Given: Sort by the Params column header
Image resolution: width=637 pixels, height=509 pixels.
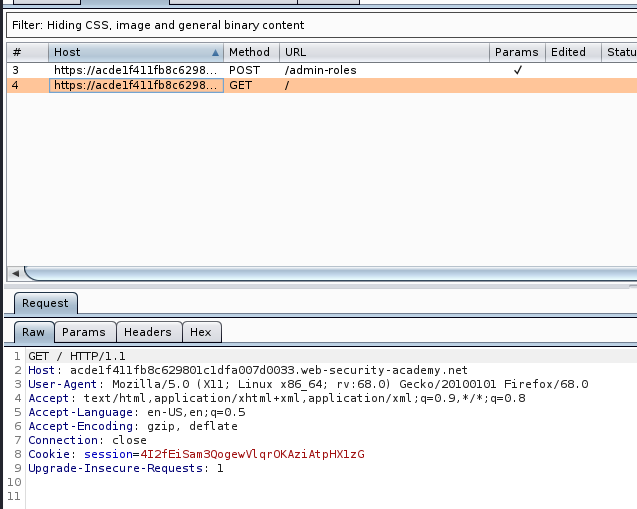Looking at the screenshot, I should coord(517,52).
